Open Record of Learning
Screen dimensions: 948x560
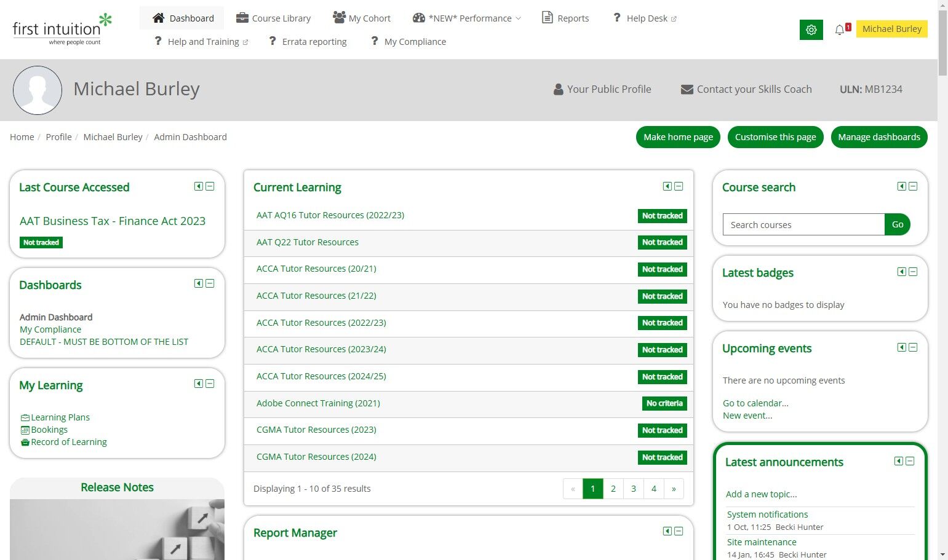69,442
